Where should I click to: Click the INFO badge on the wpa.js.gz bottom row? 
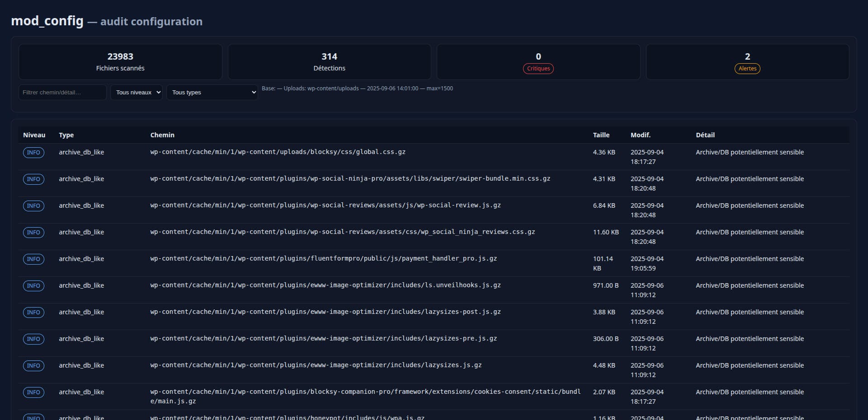[33, 418]
